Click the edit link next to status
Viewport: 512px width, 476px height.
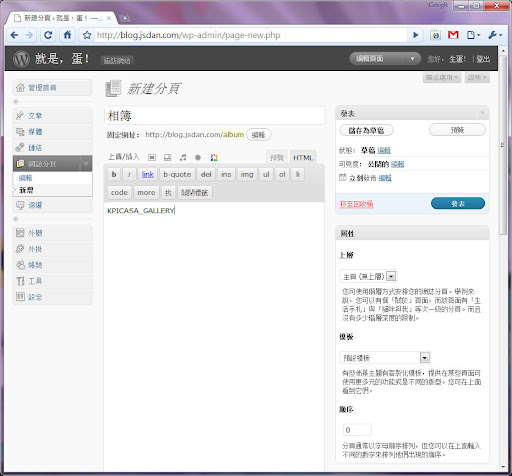point(384,150)
